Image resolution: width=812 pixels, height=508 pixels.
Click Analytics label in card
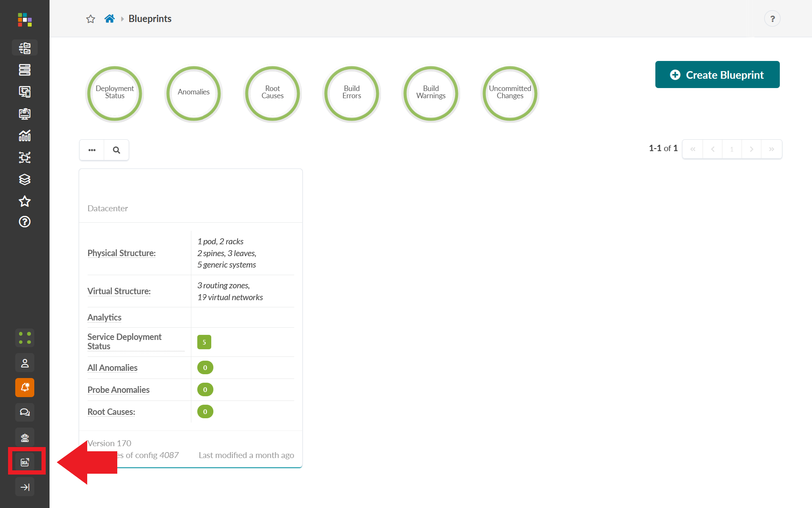105,317
